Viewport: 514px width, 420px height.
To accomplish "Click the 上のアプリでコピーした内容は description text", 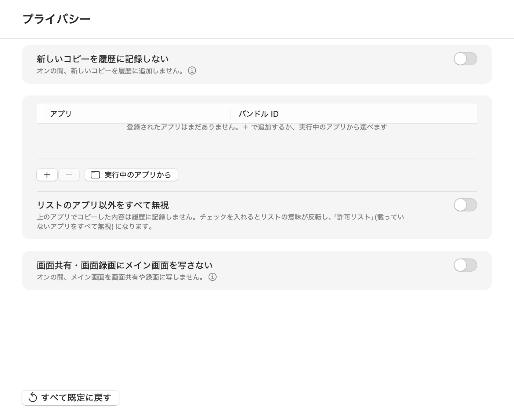I will 220,222.
